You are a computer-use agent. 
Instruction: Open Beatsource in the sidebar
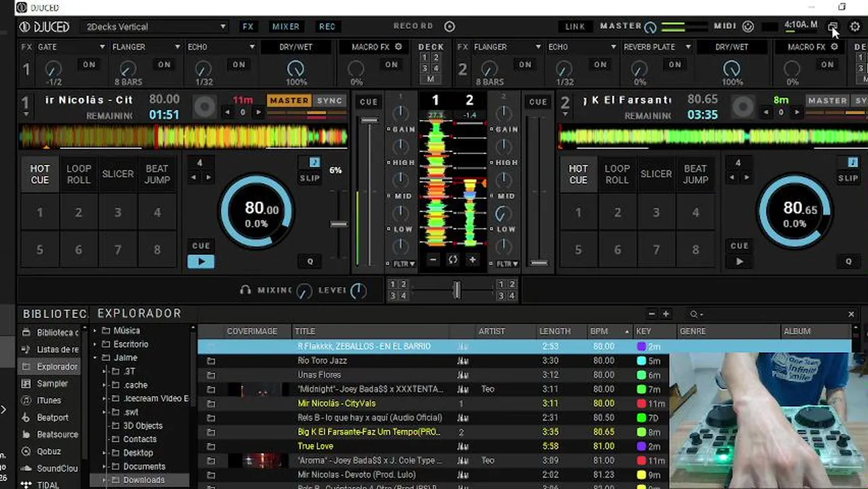point(50,434)
